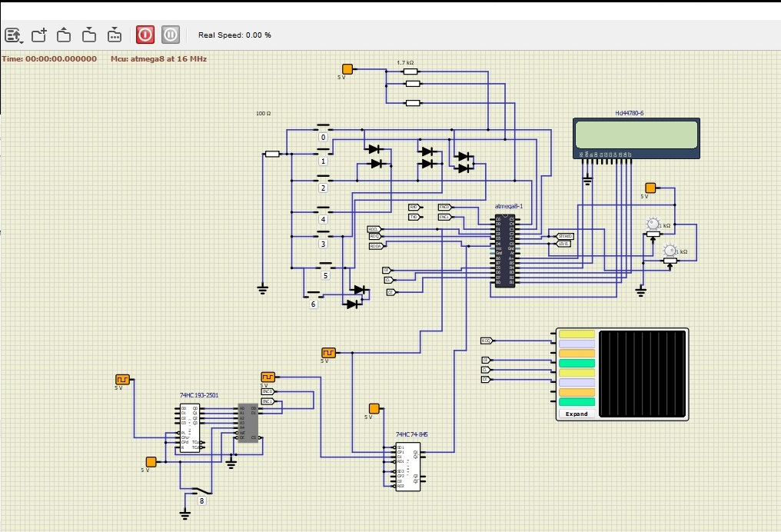Select the STEREO tunnel right of atmega8
The height and width of the screenshot is (532, 781).
tap(565, 236)
